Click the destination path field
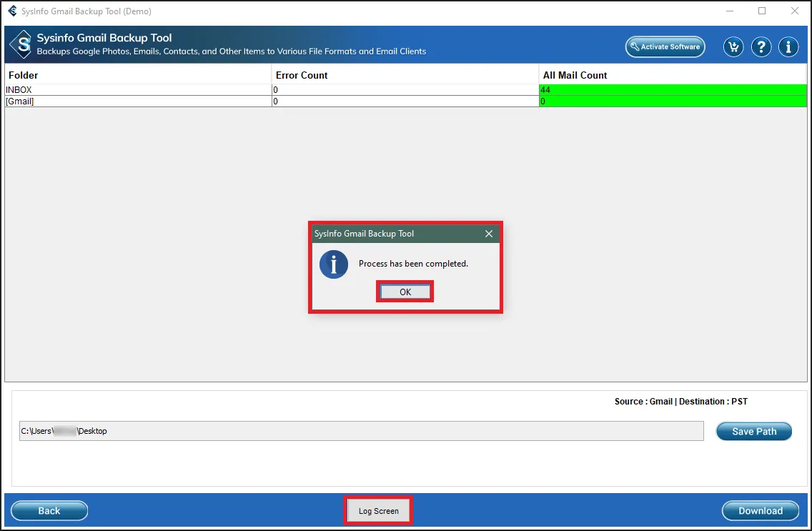This screenshot has height=531, width=812. coord(362,431)
